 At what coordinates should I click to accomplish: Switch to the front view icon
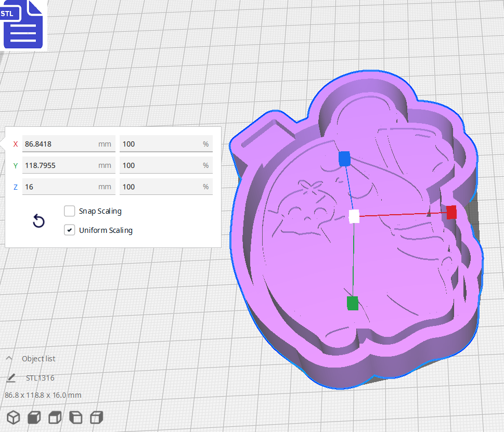(x=34, y=417)
